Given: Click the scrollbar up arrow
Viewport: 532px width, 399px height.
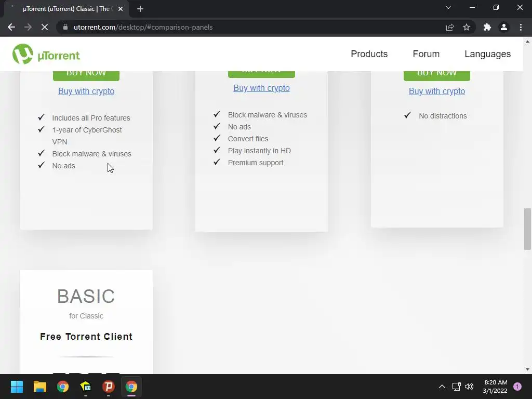Looking at the screenshot, I should (x=527, y=42).
